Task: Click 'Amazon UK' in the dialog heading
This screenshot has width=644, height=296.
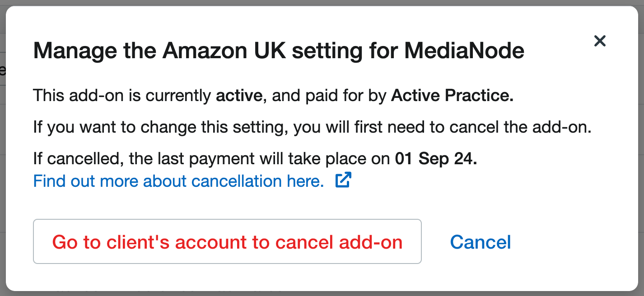Action: [224, 51]
